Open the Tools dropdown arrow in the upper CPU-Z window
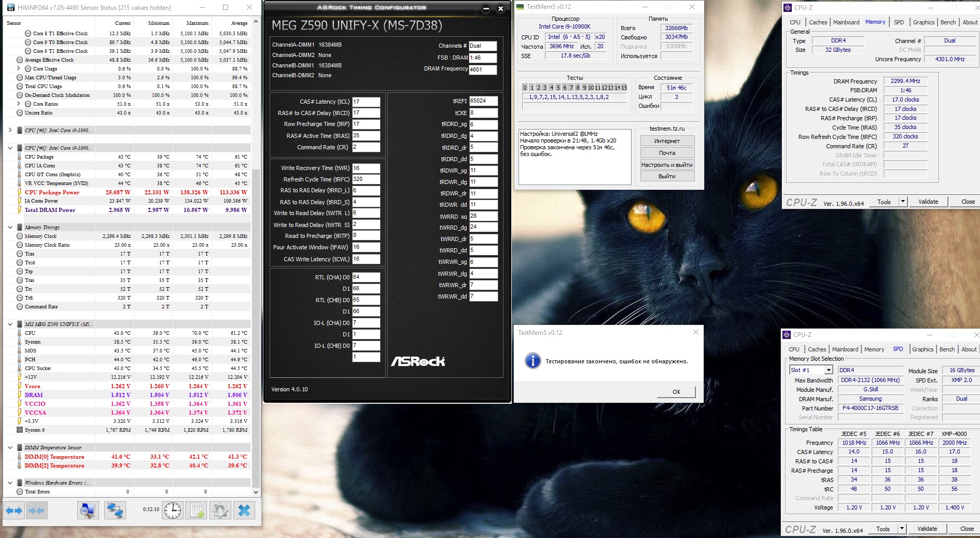The image size is (980, 538). (903, 202)
